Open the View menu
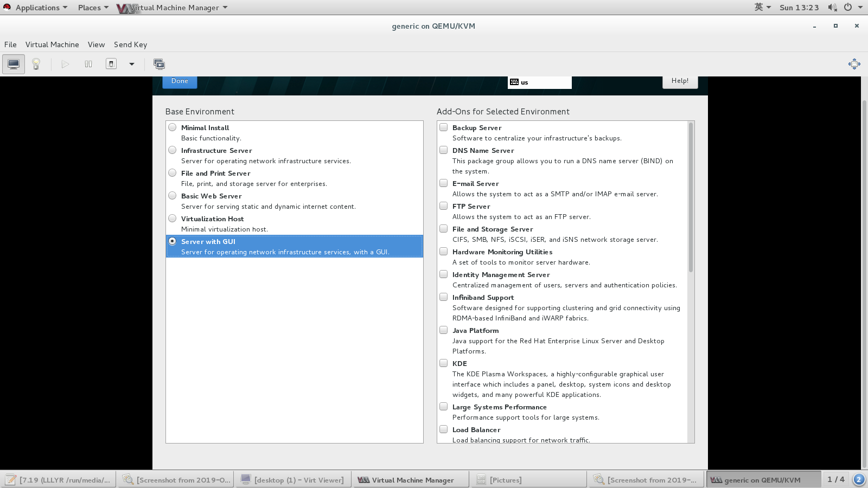Screen dimensions: 868x488 tap(96, 44)
